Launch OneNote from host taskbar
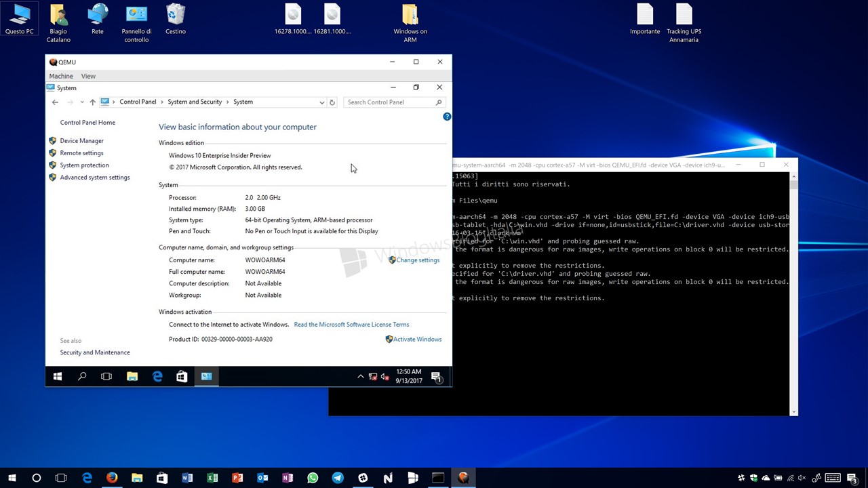Screen dimensions: 868x488 (x=288, y=478)
